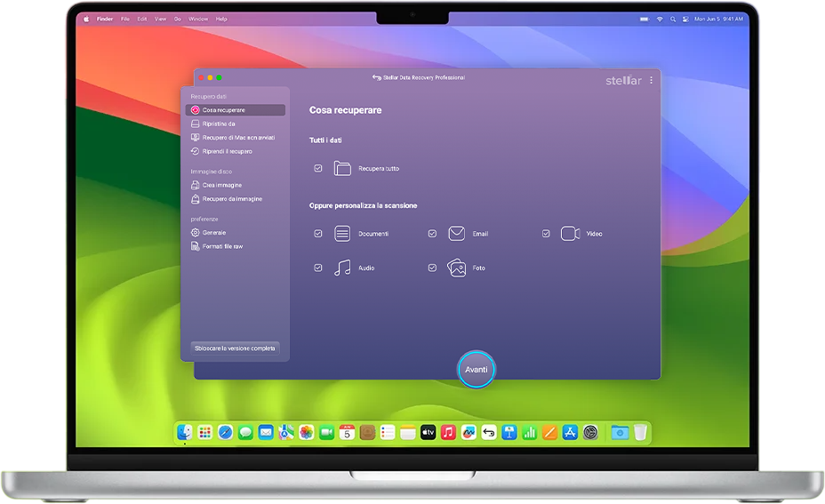Open Control Center in menu bar
825x504 pixels.
point(685,19)
